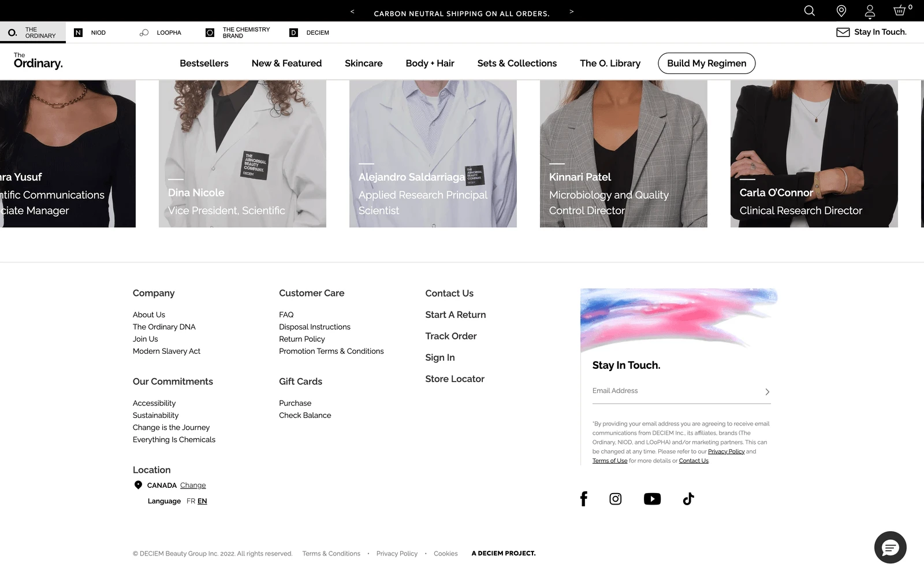Open the Cookies footer link

coord(446,554)
